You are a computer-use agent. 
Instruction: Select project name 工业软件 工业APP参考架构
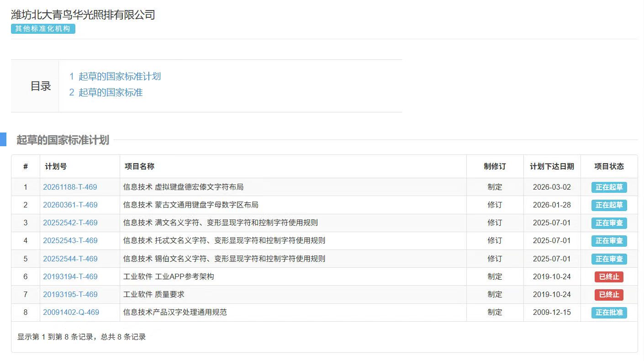click(x=169, y=276)
